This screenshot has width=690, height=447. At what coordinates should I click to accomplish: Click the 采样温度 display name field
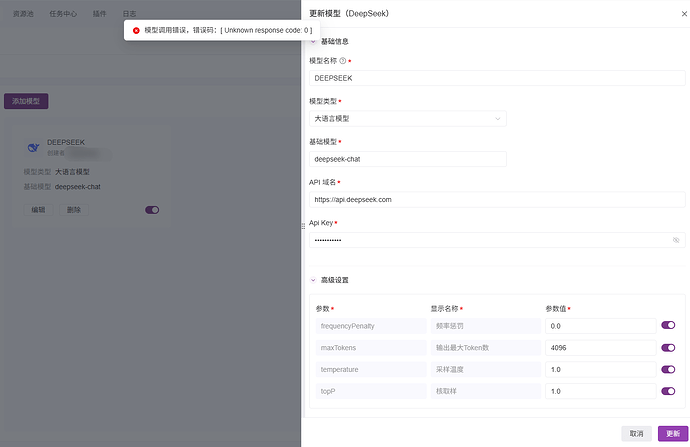click(x=486, y=370)
